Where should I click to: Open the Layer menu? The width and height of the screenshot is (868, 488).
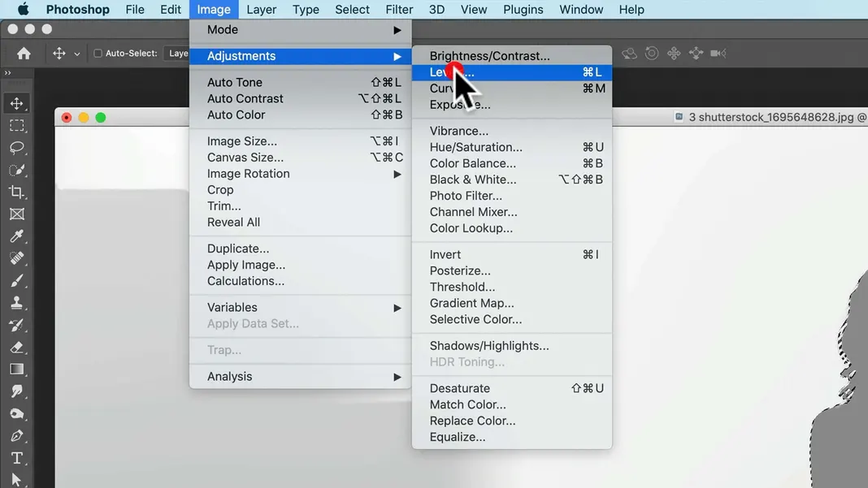click(261, 10)
